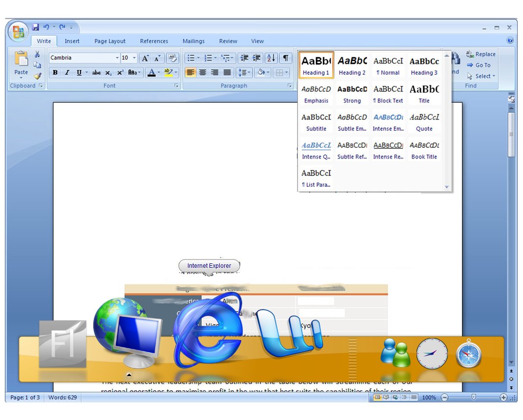Screen dimensions: 523x420
Task: Zoom out with the minus button
Action: [x=444, y=398]
